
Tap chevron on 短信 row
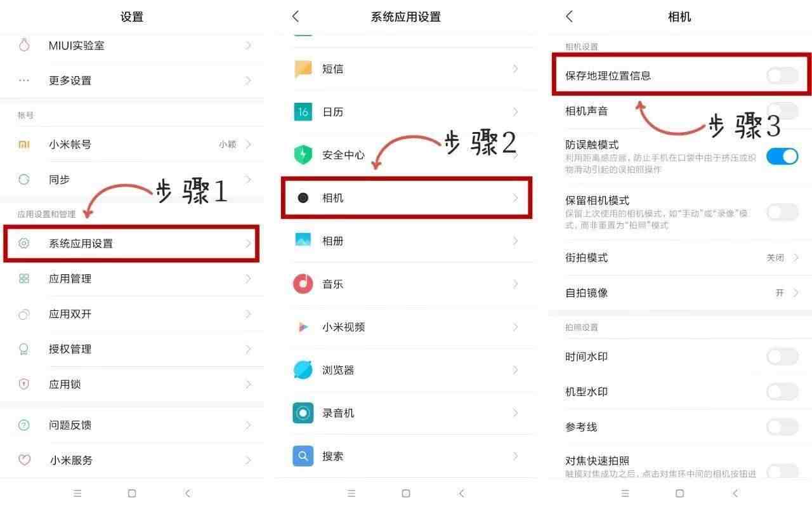pos(515,69)
